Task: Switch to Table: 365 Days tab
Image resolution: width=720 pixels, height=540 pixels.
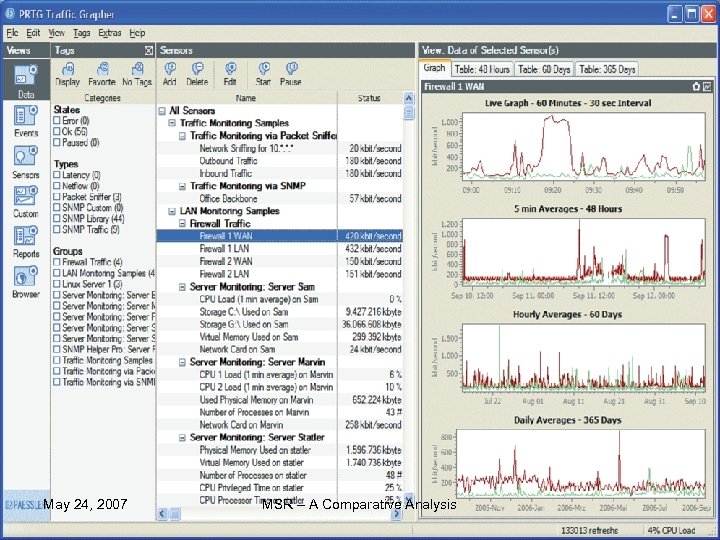Action: (x=607, y=69)
